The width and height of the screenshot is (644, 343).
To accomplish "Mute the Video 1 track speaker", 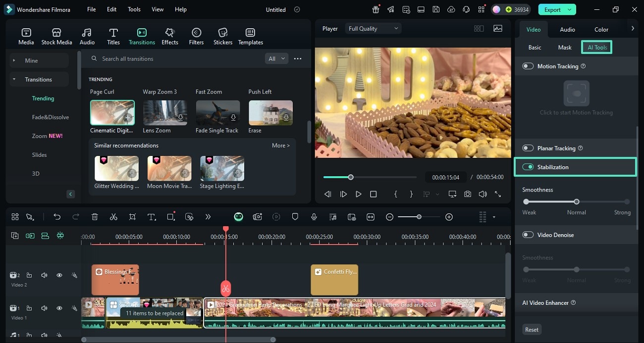I will click(44, 308).
